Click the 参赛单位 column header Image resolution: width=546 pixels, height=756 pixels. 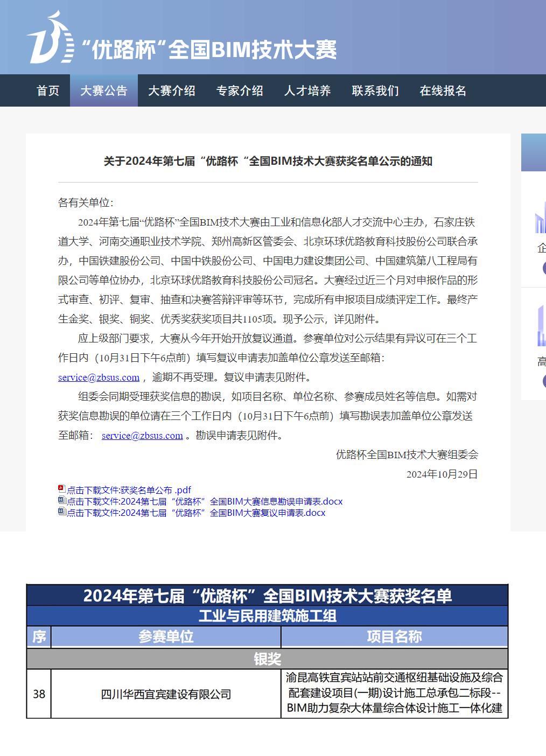166,636
